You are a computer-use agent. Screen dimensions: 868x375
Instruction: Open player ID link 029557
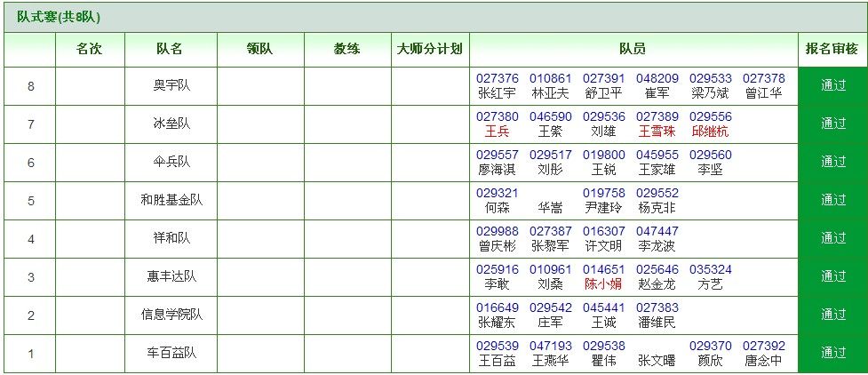[497, 155]
